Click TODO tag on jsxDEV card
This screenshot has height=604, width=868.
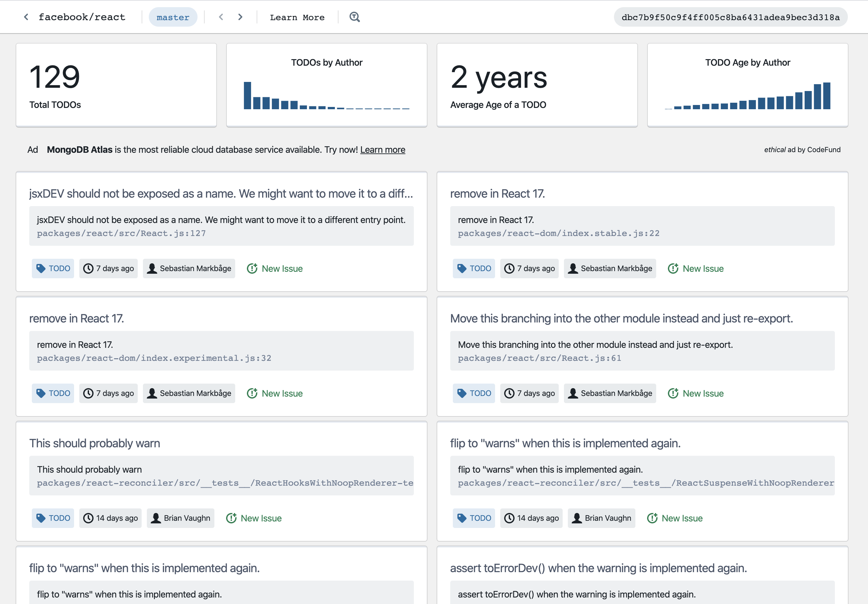click(x=53, y=269)
